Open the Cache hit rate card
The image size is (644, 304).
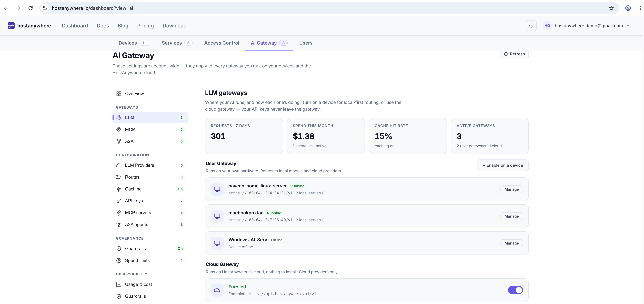(x=408, y=136)
